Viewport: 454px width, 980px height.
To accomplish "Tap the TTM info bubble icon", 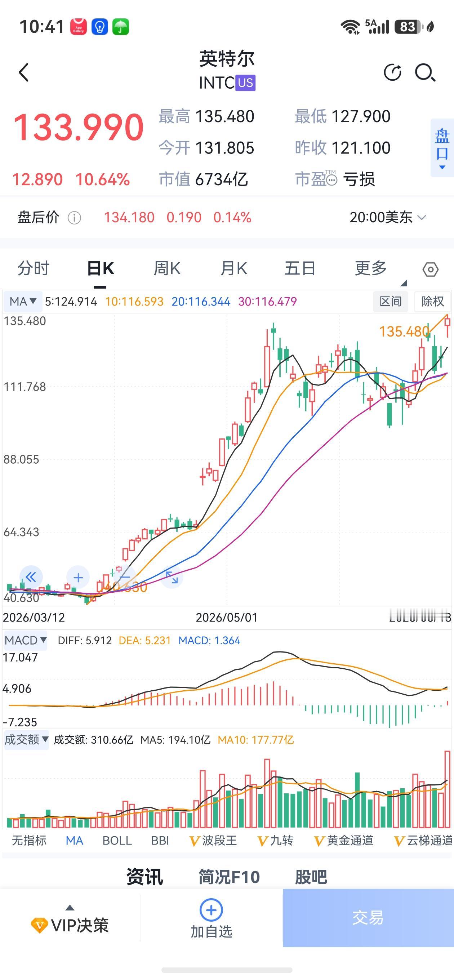I will 332,179.
